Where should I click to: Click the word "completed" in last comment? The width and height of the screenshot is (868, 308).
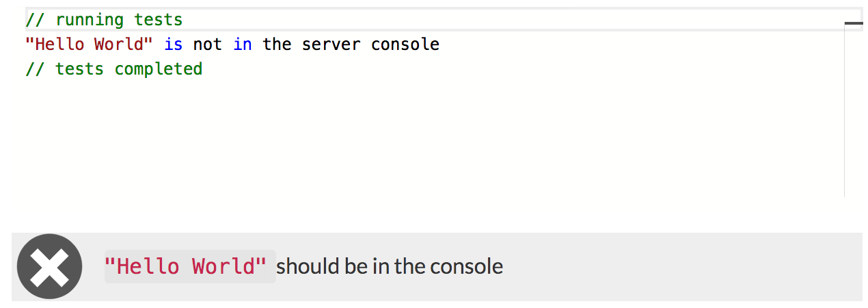(159, 69)
